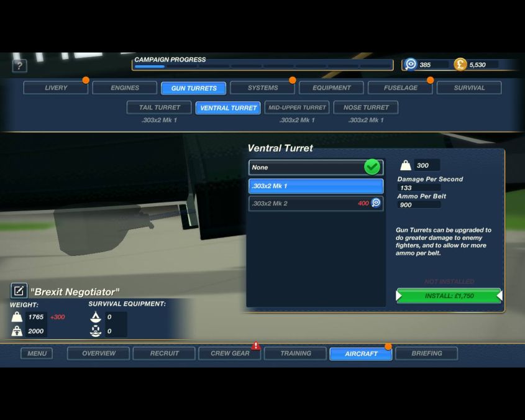The image size is (525, 420).
Task: Click the intel points icon beside 385
Action: point(411,64)
